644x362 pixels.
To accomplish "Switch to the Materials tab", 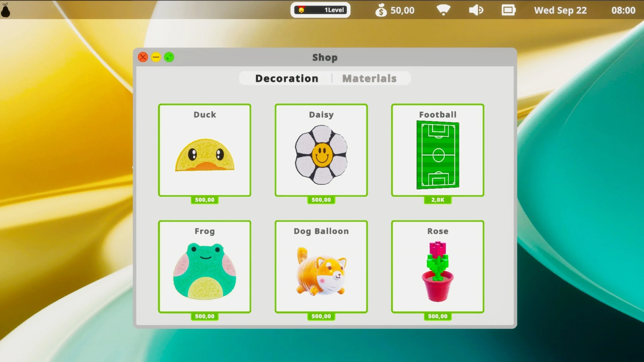I will point(369,78).
